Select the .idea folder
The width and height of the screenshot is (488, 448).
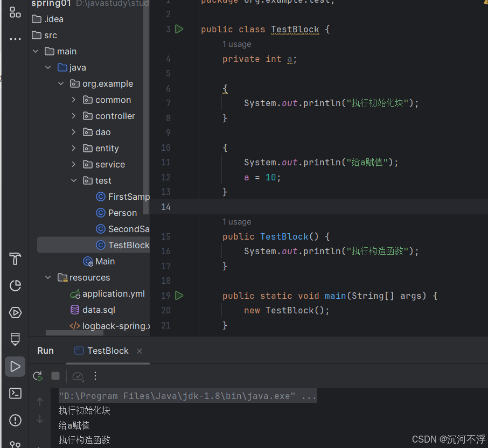tap(47, 19)
